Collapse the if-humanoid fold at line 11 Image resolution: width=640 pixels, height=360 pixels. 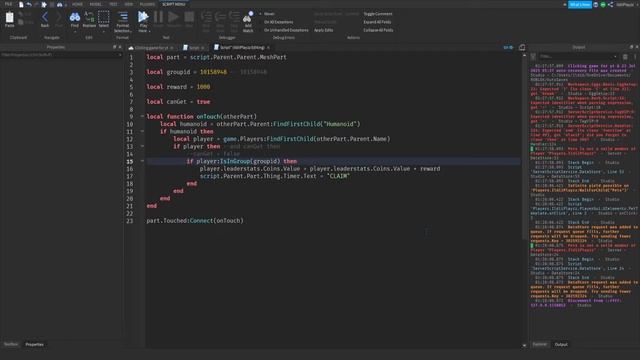(142, 131)
